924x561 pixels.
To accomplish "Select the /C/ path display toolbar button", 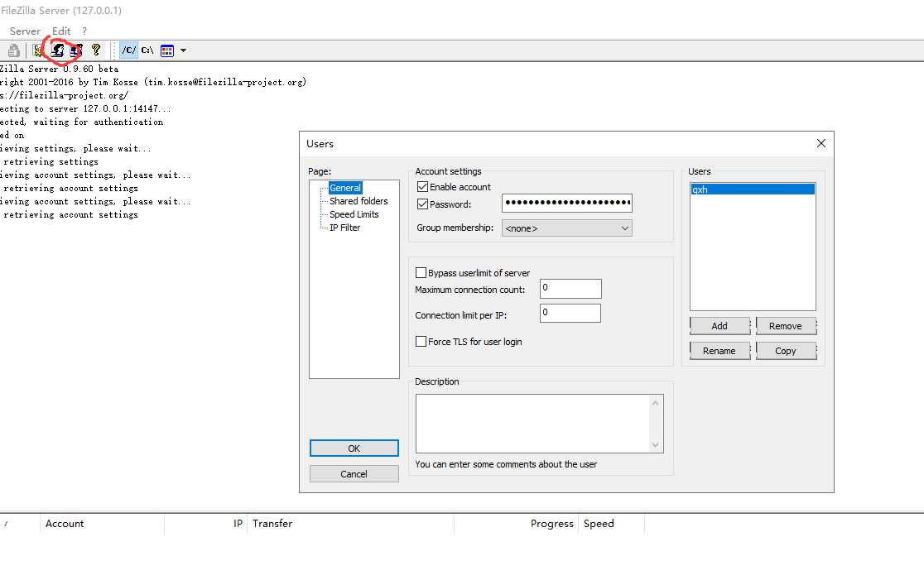I will pos(128,50).
